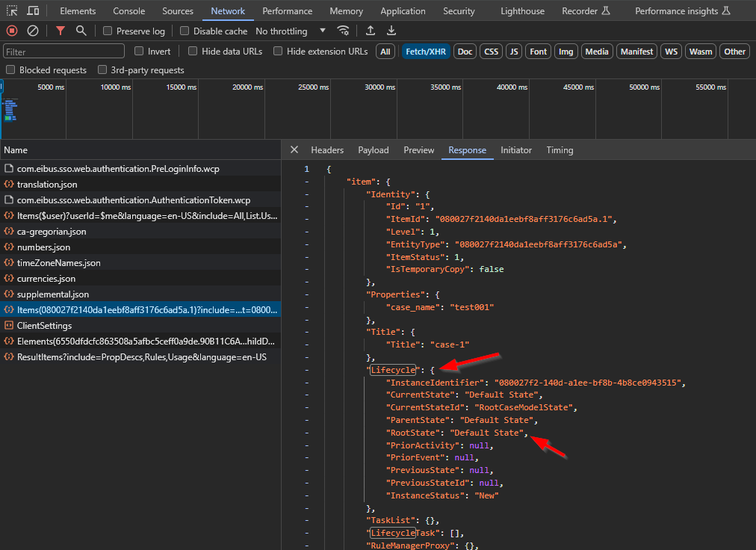Open the network search magnifier
The image size is (756, 550).
[81, 31]
